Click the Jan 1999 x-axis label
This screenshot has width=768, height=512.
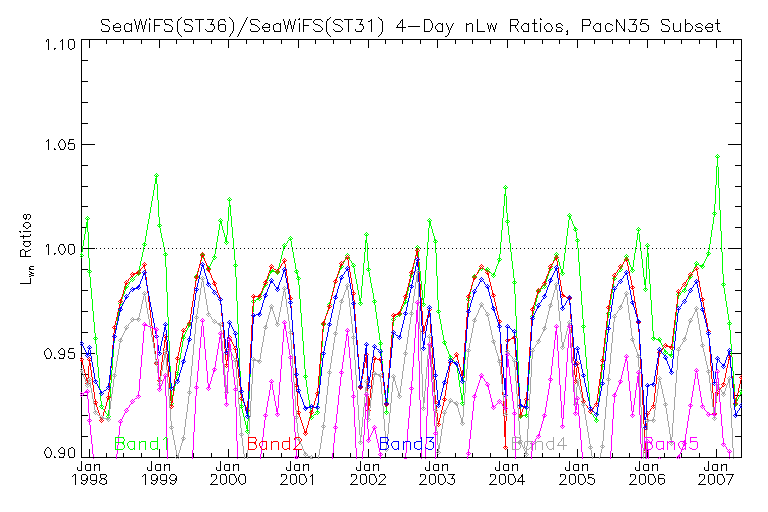[159, 473]
